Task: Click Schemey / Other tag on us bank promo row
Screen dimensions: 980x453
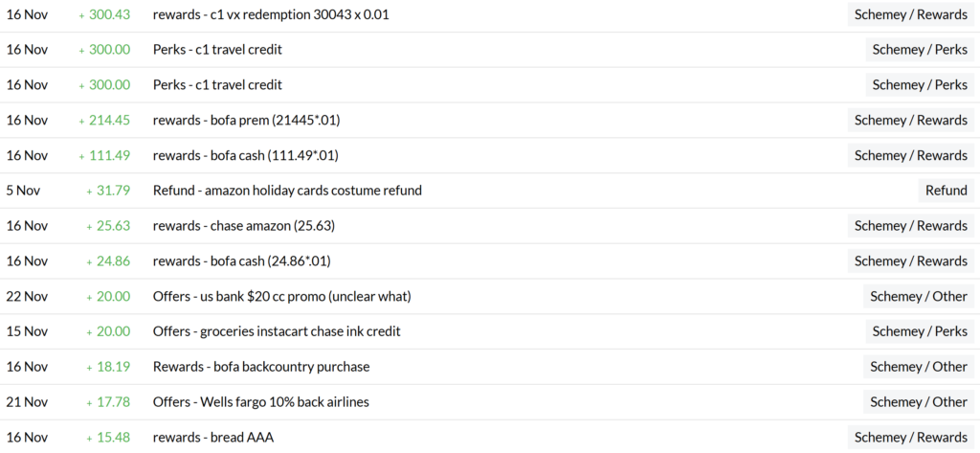Action: click(x=918, y=296)
